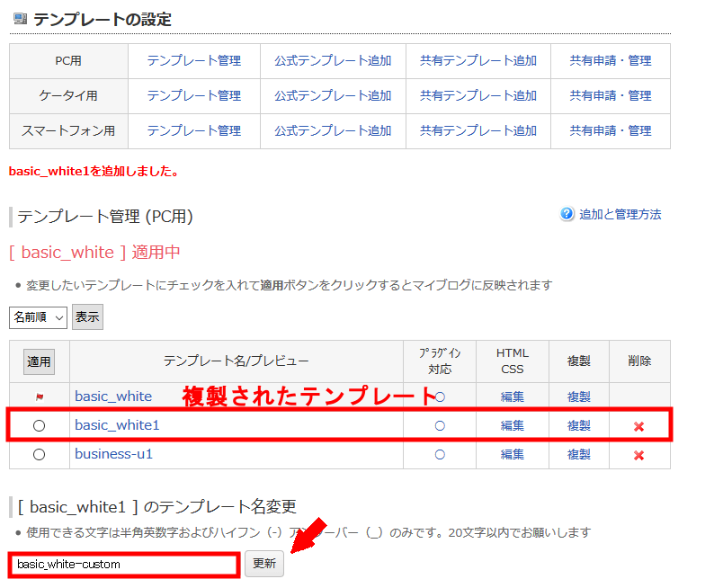The height and width of the screenshot is (588, 723).
Task: Click the プラグイン対応 column header
Action: point(440,361)
